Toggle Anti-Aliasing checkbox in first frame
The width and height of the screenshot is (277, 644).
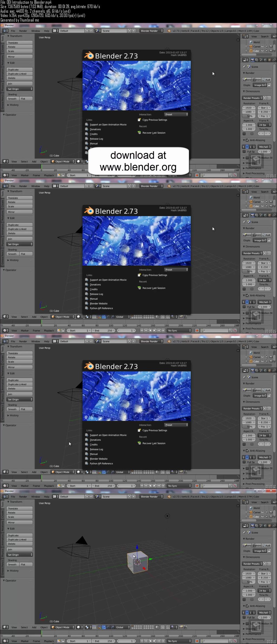pyautogui.click(x=247, y=140)
